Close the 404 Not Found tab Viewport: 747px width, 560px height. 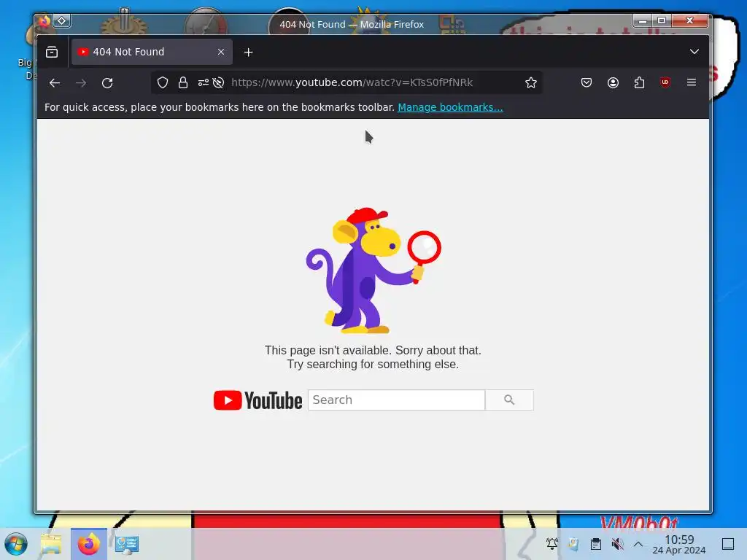pyautogui.click(x=221, y=52)
